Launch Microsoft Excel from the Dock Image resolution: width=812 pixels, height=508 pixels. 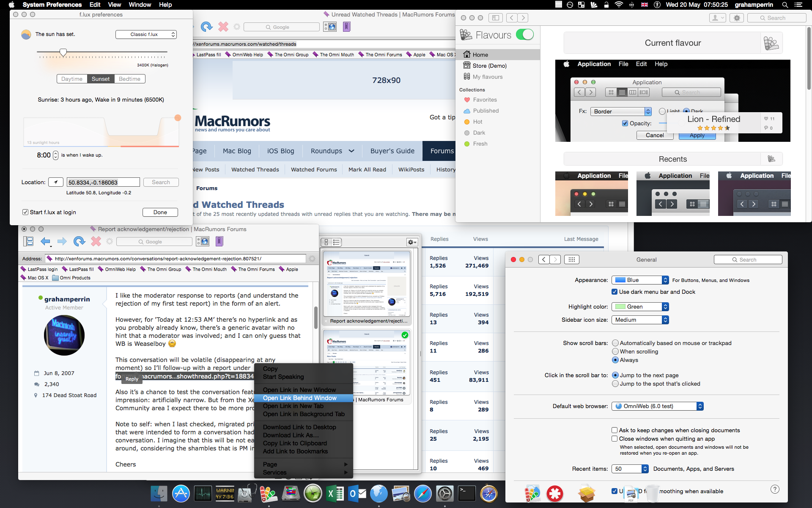tap(335, 494)
